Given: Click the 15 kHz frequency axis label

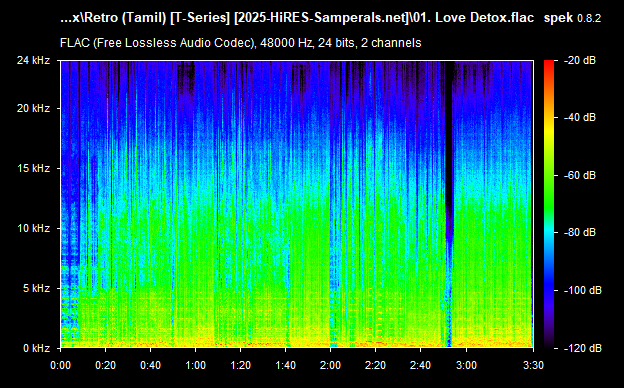Looking at the screenshot, I should (33, 168).
